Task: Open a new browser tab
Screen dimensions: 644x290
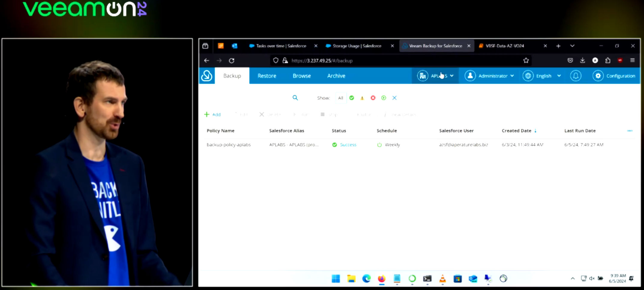Action: (x=558, y=46)
